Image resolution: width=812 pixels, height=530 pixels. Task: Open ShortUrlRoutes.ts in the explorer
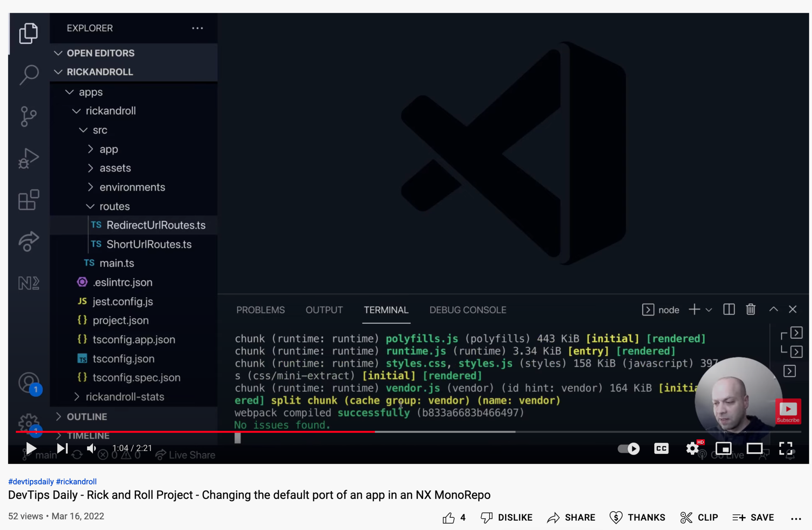pyautogui.click(x=149, y=244)
